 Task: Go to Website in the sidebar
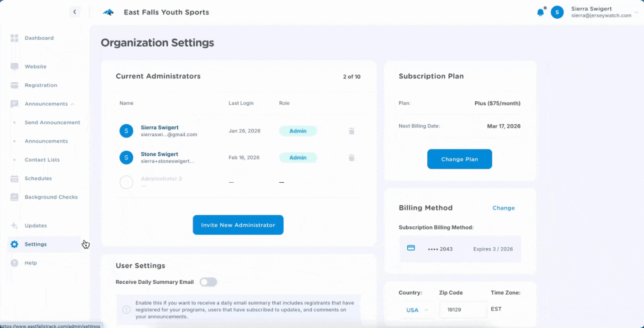36,67
